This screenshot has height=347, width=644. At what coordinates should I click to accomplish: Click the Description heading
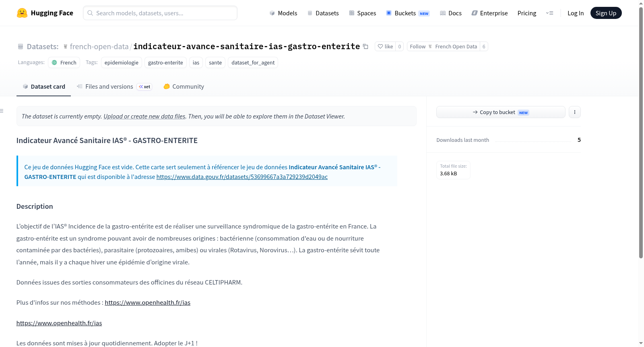pyautogui.click(x=35, y=206)
